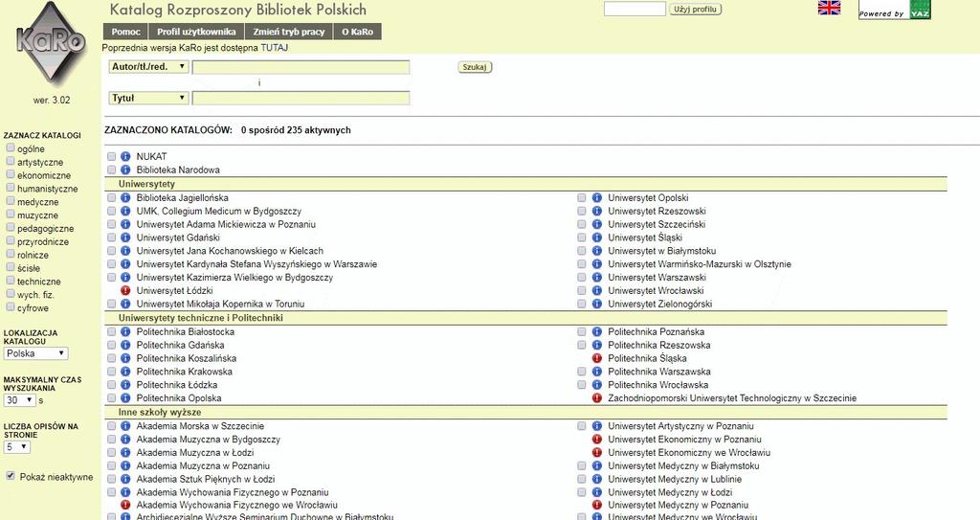Click 'Akademia Muzyczna w Poznaniu' catalog name
This screenshot has height=520, width=980.
click(x=203, y=465)
